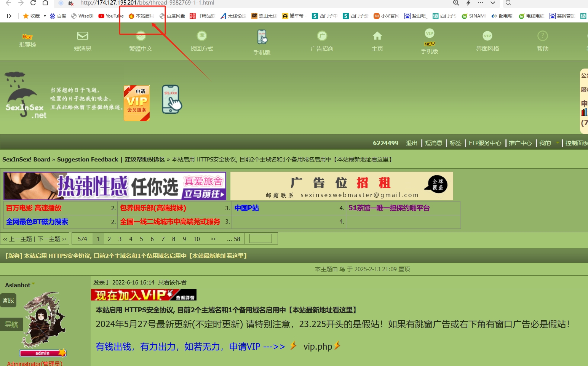
Task: Toggle the browser sidebar panel button
Action: (9, 16)
